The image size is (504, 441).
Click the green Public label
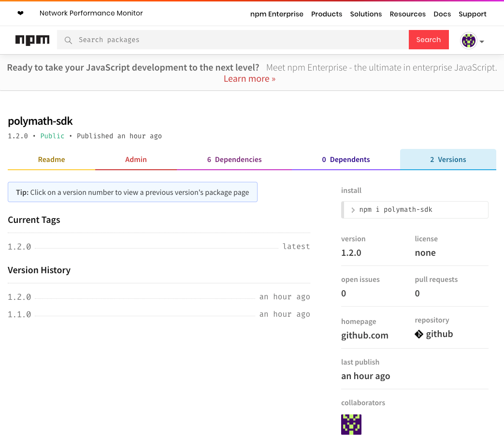tap(52, 136)
